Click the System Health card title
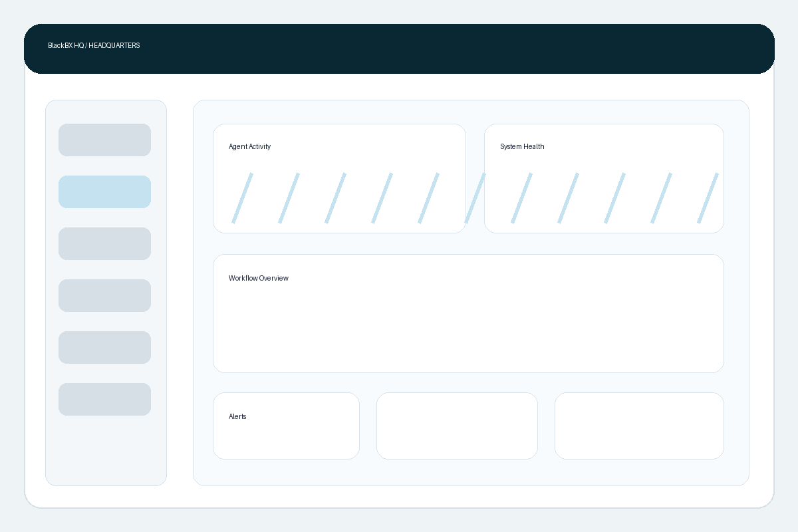The width and height of the screenshot is (798, 532). [x=522, y=146]
